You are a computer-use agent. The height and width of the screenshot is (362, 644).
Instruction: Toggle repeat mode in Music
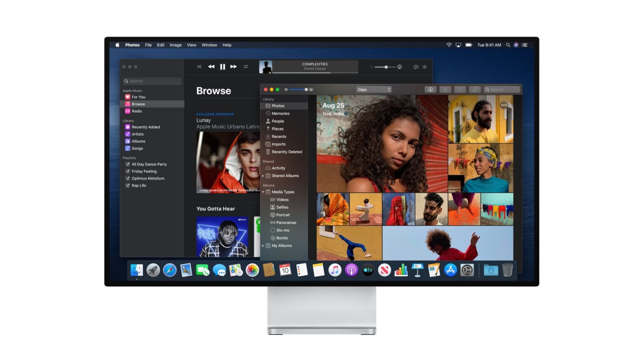click(246, 67)
